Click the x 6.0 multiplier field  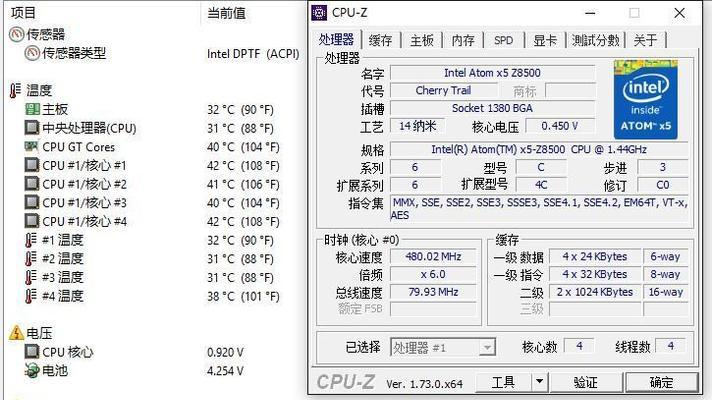click(x=433, y=274)
